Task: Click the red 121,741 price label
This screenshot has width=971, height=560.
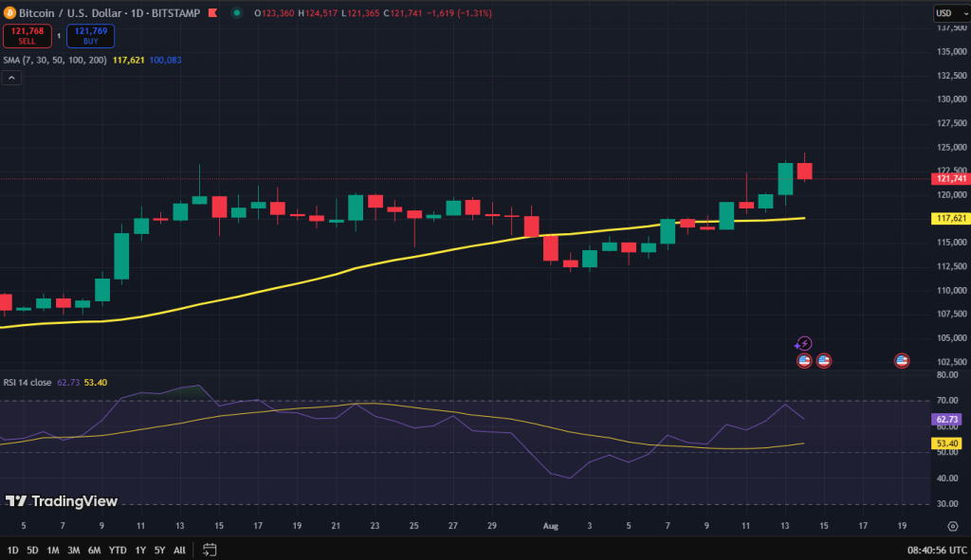Action: [x=950, y=178]
